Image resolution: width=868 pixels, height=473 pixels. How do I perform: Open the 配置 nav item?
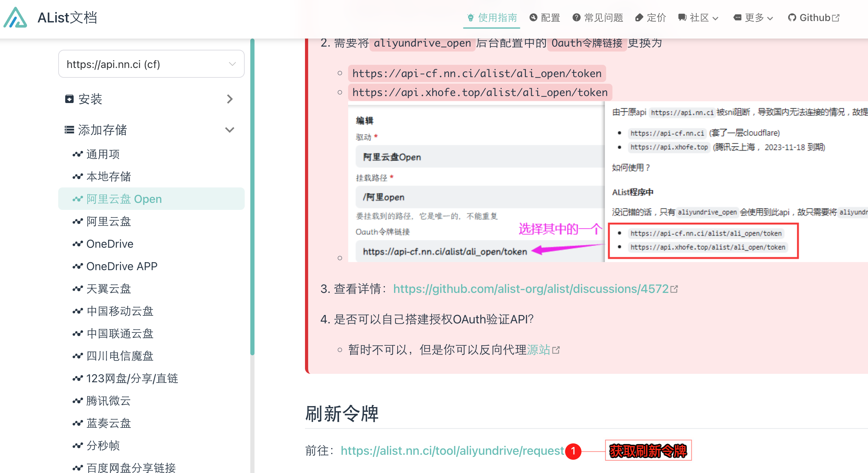click(x=545, y=18)
